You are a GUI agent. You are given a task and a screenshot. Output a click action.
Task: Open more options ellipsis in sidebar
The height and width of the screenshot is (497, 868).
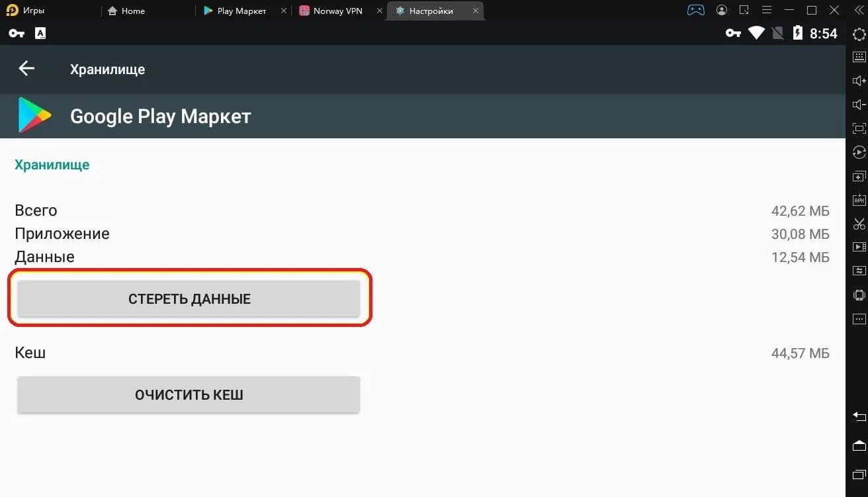(x=859, y=319)
